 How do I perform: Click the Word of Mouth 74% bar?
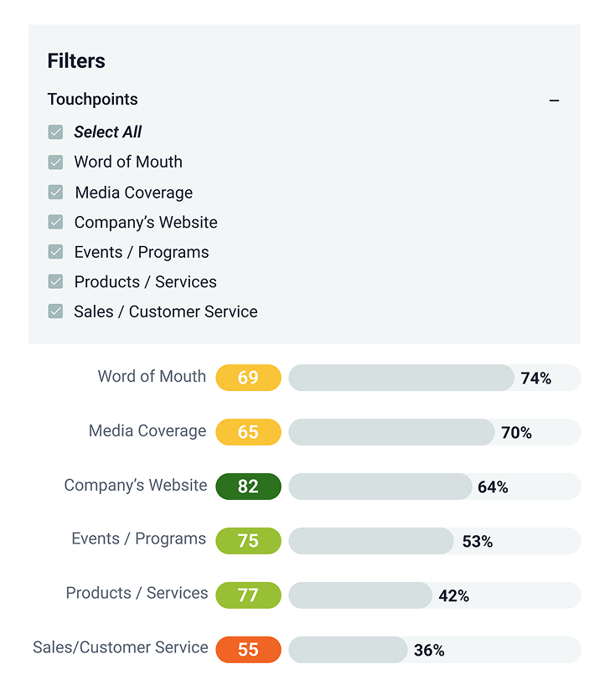[401, 378]
